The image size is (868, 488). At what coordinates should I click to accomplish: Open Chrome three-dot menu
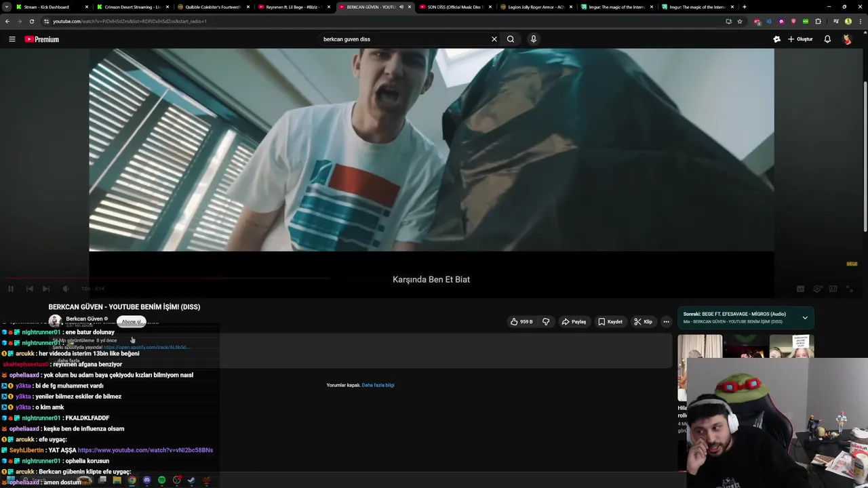click(x=860, y=21)
